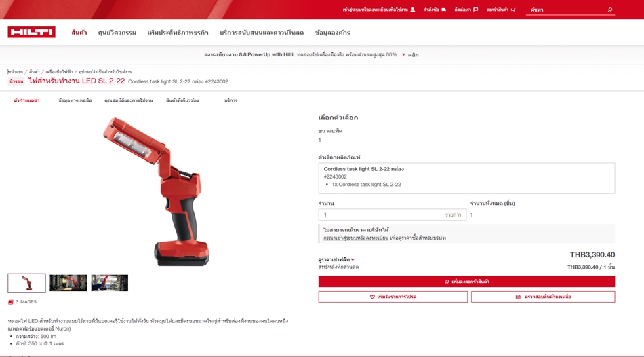Click the นิวรอน badge beside product title
644x357 pixels.
click(16, 81)
